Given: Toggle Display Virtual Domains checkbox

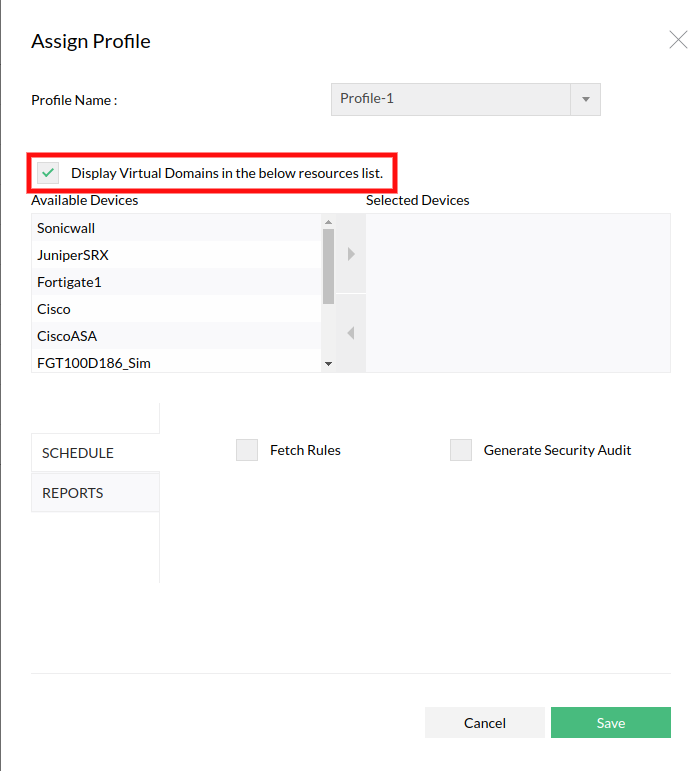Looking at the screenshot, I should coord(48,173).
